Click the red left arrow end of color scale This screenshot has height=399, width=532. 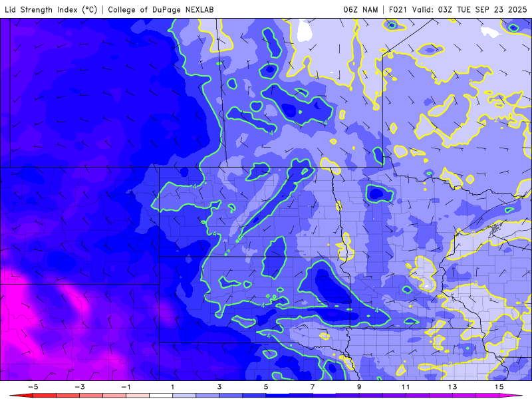pyautogui.click(x=21, y=396)
